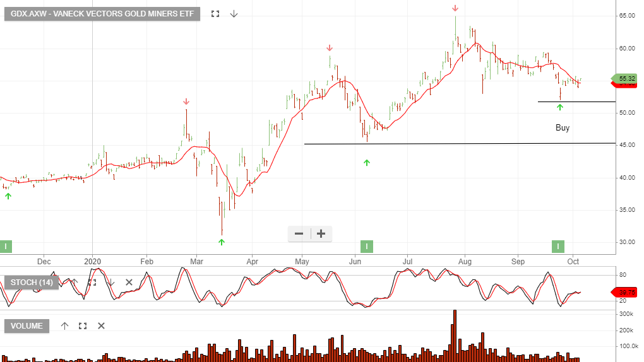Click the green buy arrow in November
This screenshot has height=362, width=644.
point(8,196)
